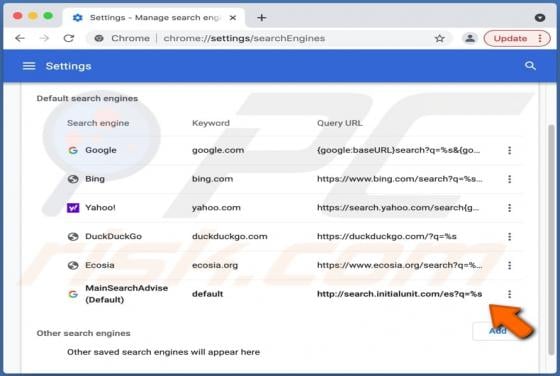Open the Settings hamburger menu
560x376 pixels.
coord(29,66)
